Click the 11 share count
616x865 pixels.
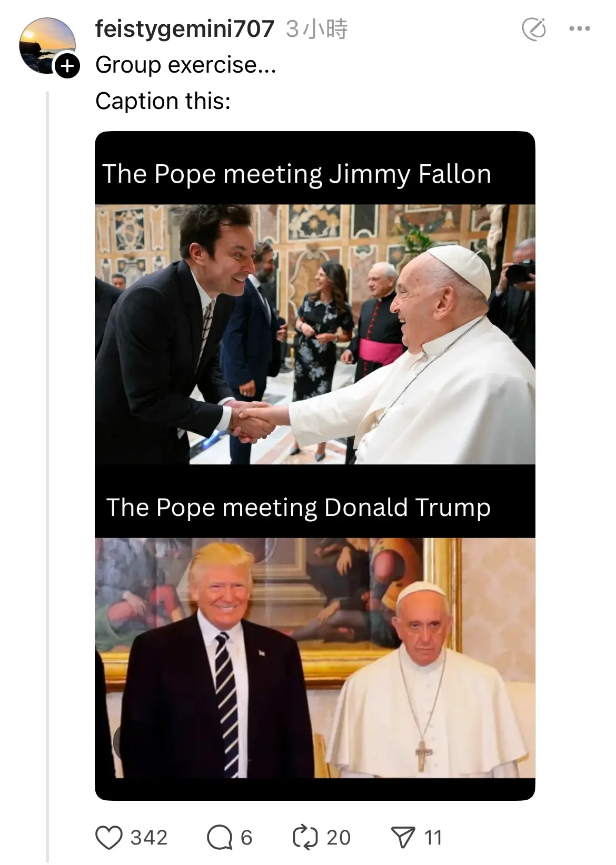pyautogui.click(x=433, y=837)
